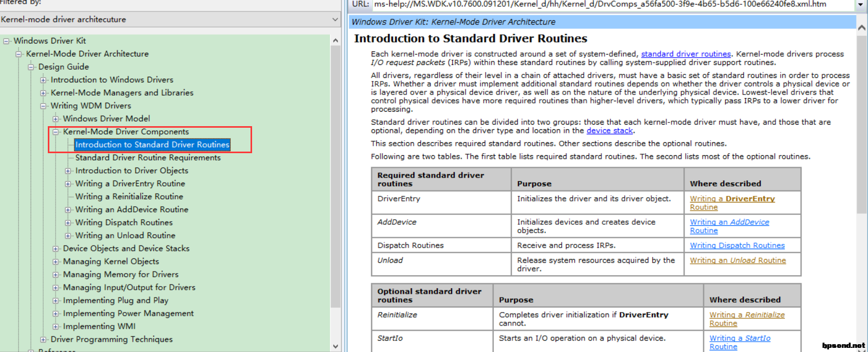Expand Implementing WMI node
Viewport: 868px width, 352px height.
pos(56,327)
